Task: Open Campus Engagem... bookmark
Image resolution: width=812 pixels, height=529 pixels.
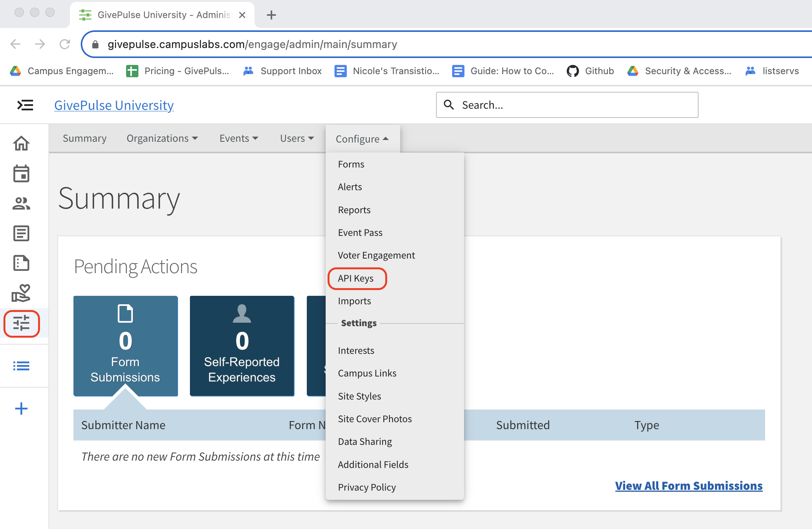Action: pos(62,71)
